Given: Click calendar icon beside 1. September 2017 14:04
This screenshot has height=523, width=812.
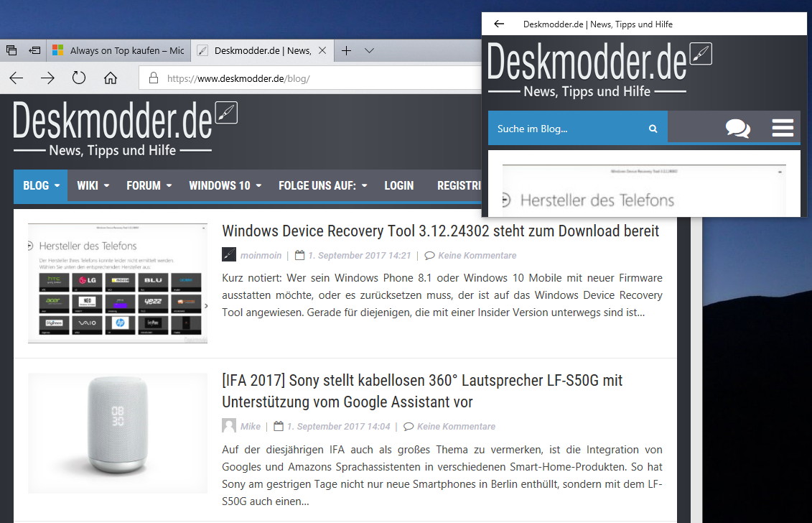Looking at the screenshot, I should point(279,426).
